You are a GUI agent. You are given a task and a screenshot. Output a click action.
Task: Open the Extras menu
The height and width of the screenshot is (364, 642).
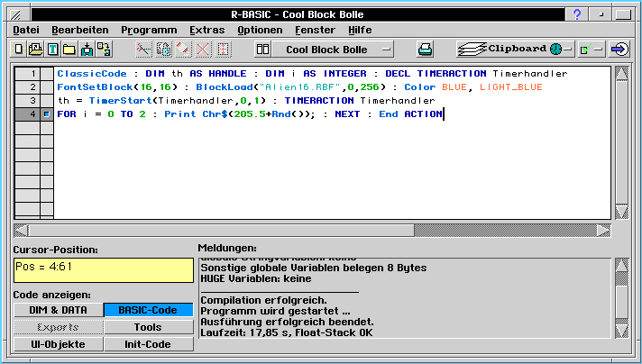(207, 30)
